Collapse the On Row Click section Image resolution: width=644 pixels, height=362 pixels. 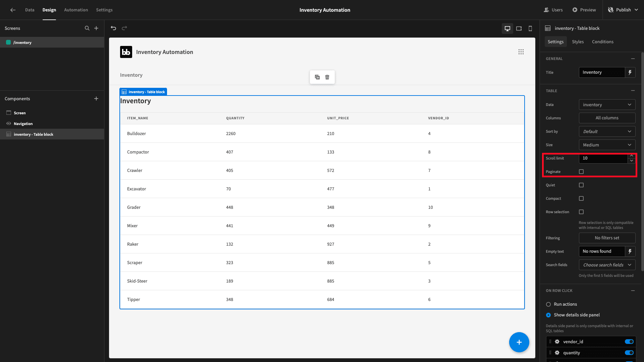coord(633,291)
